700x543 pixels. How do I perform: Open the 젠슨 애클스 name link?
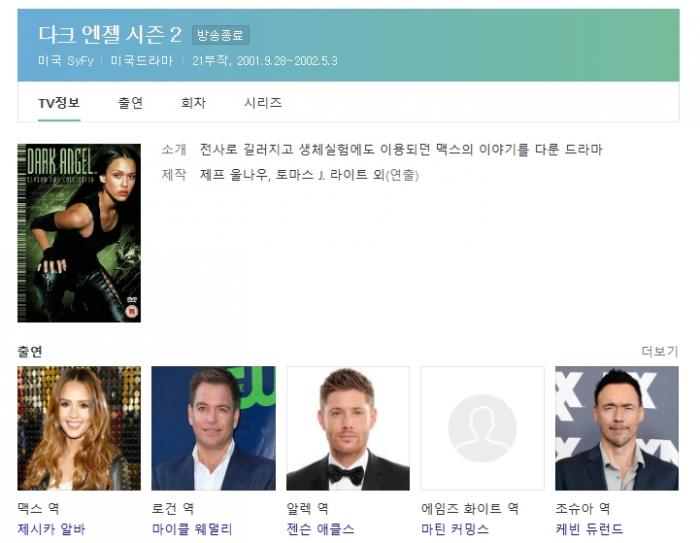[x=321, y=529]
